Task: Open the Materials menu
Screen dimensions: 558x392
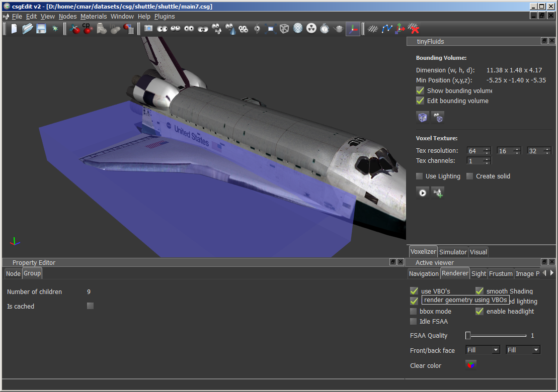Action: coord(94,16)
